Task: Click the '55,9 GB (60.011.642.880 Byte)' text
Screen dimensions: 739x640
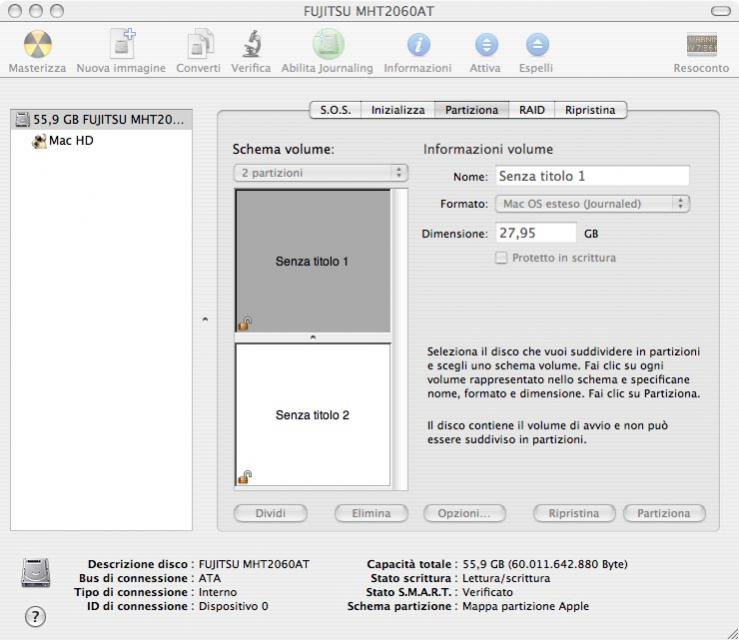Action: pyautogui.click(x=545, y=564)
